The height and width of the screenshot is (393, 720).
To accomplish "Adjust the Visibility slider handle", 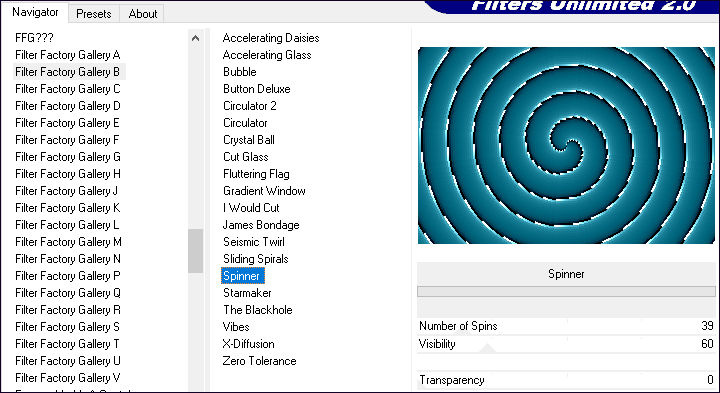I will click(488, 348).
